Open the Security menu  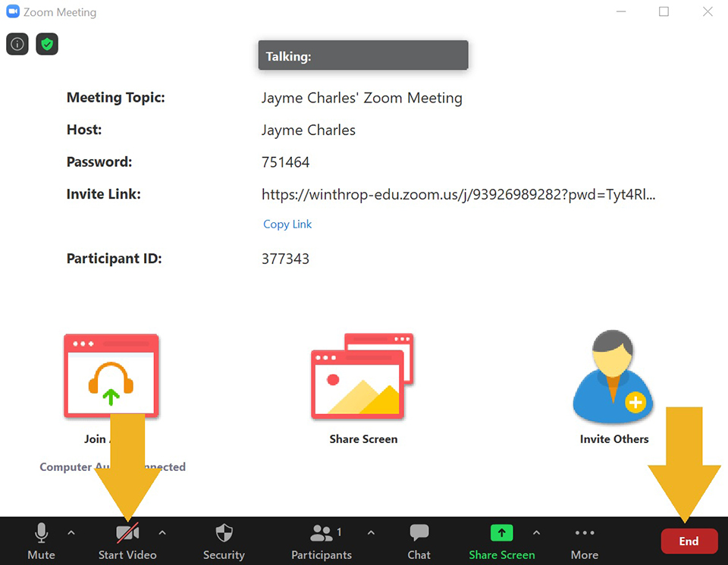pos(224,541)
